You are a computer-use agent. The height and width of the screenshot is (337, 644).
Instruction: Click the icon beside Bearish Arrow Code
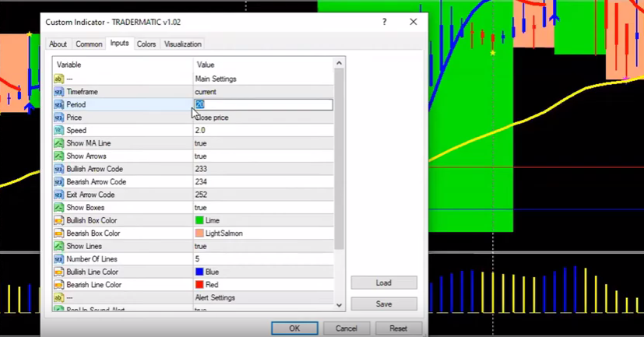coord(58,182)
